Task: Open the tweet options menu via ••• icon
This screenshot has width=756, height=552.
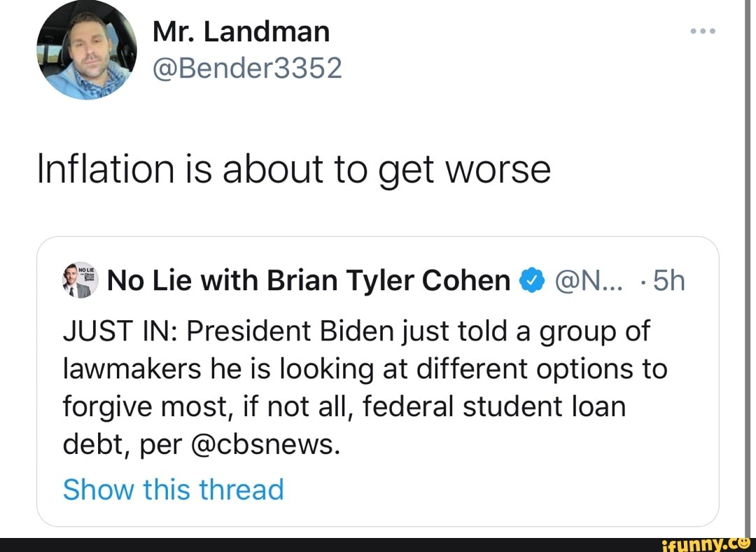Action: click(x=703, y=30)
